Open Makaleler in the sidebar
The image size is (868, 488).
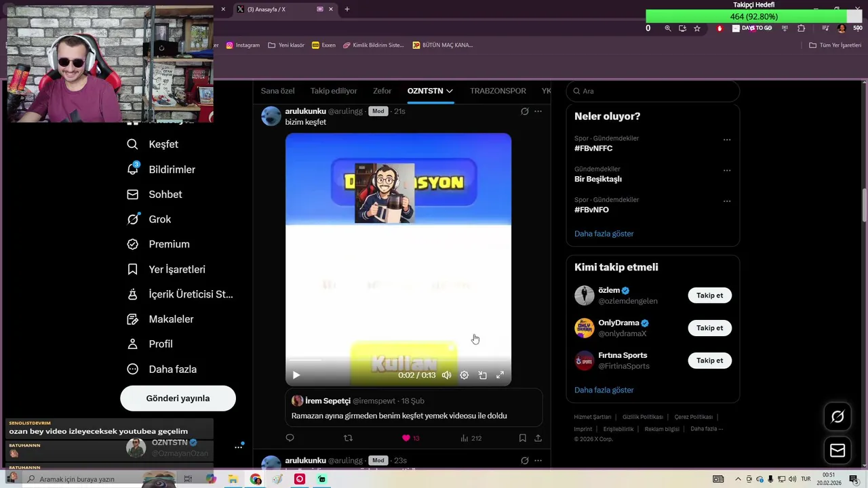(x=161, y=319)
